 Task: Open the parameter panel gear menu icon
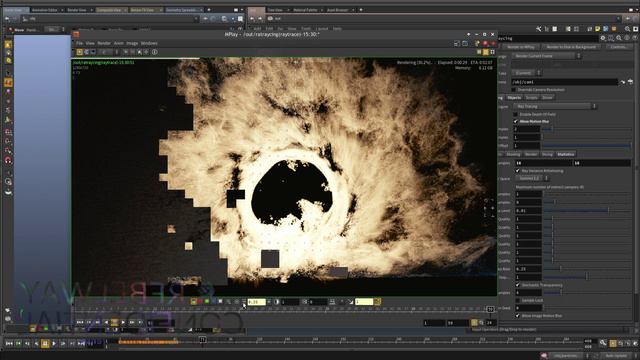tap(602, 38)
